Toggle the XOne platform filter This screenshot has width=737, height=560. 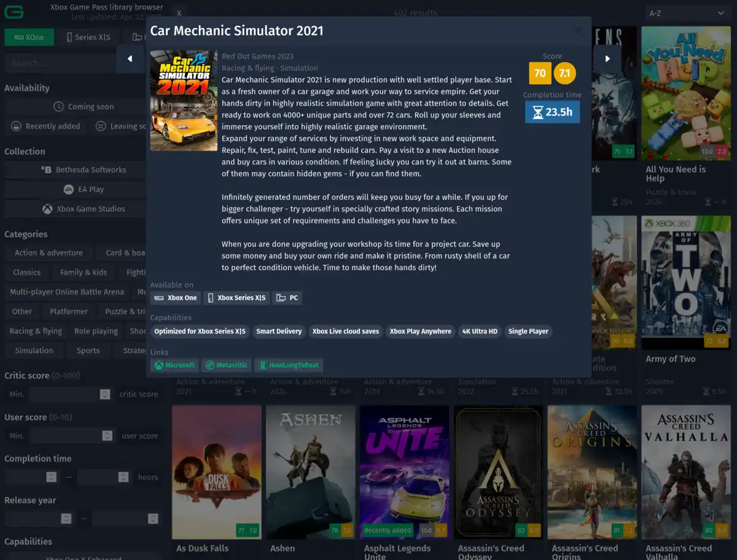pyautogui.click(x=29, y=37)
